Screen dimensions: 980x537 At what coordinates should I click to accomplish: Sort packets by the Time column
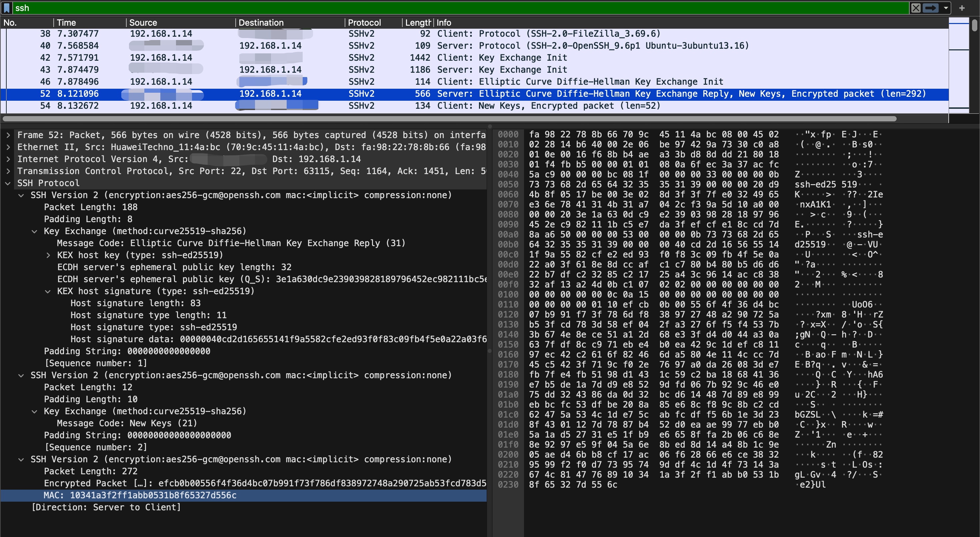tap(90, 23)
